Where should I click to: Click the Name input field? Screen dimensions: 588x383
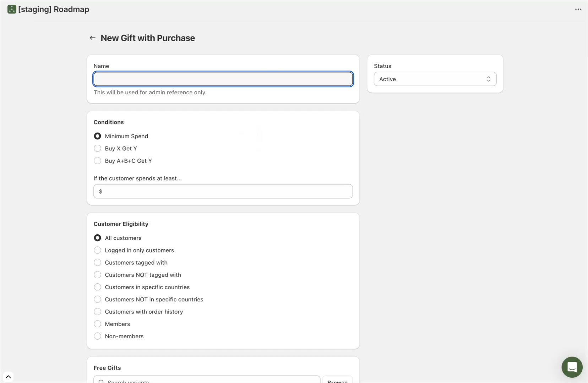click(x=223, y=79)
